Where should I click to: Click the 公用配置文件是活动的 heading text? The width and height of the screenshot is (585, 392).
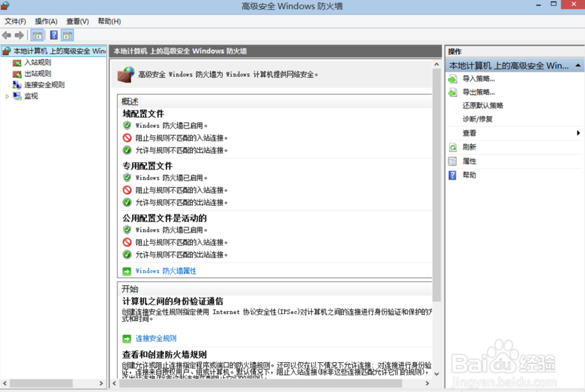click(165, 218)
